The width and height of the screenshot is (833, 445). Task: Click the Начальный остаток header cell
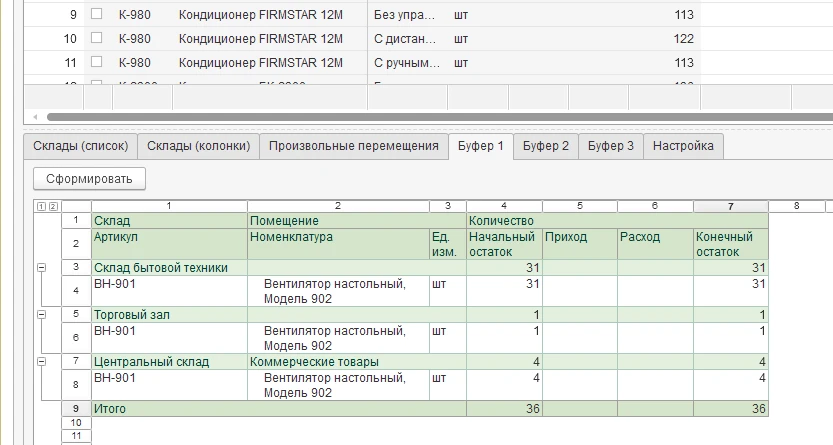(504, 244)
